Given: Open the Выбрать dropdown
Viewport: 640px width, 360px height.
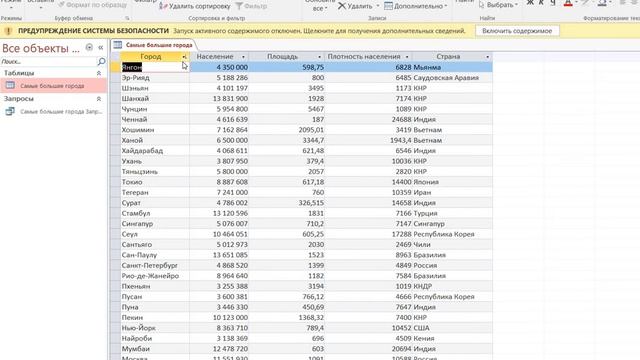Looking at the screenshot, I should (x=498, y=5).
